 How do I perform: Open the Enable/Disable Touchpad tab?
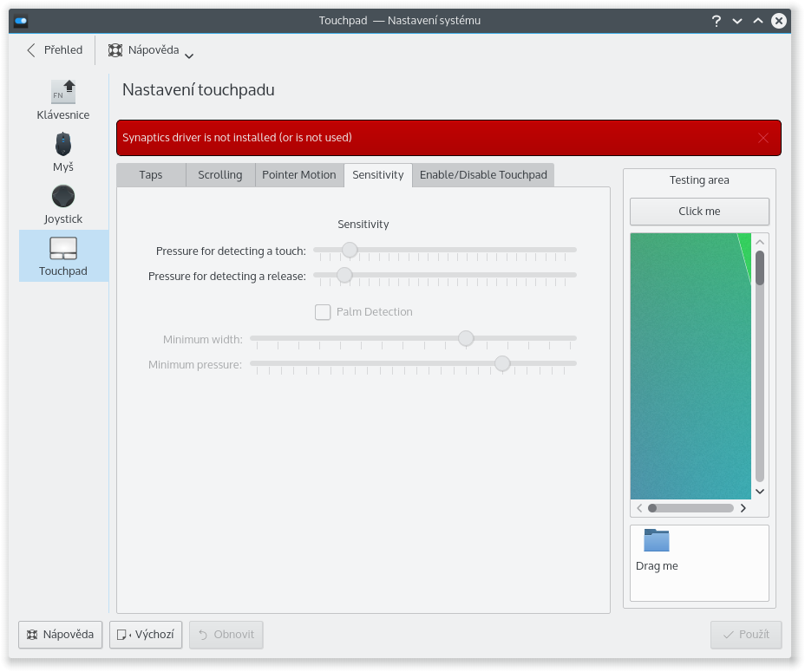pyautogui.click(x=483, y=175)
